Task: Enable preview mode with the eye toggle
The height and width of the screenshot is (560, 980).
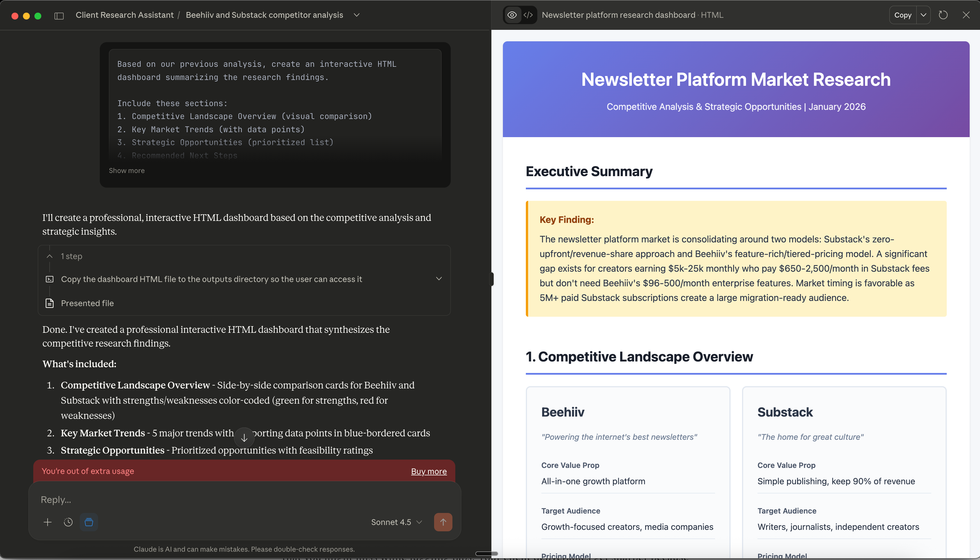Action: coord(512,15)
